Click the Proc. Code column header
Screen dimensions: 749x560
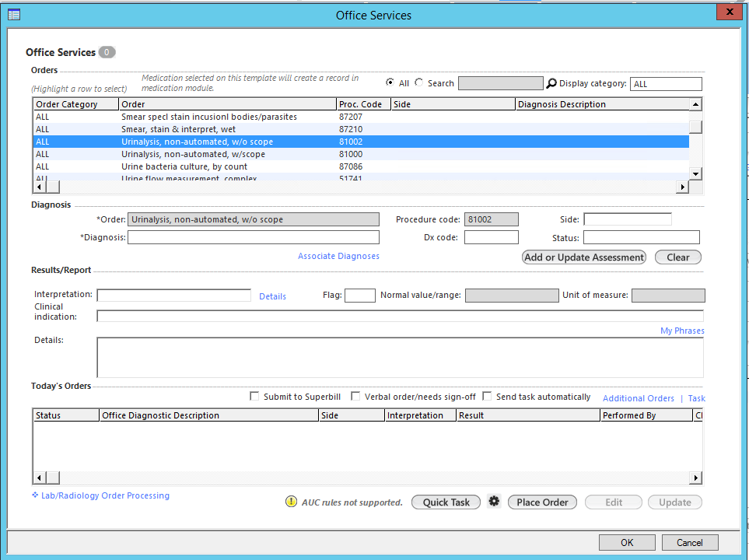click(363, 104)
